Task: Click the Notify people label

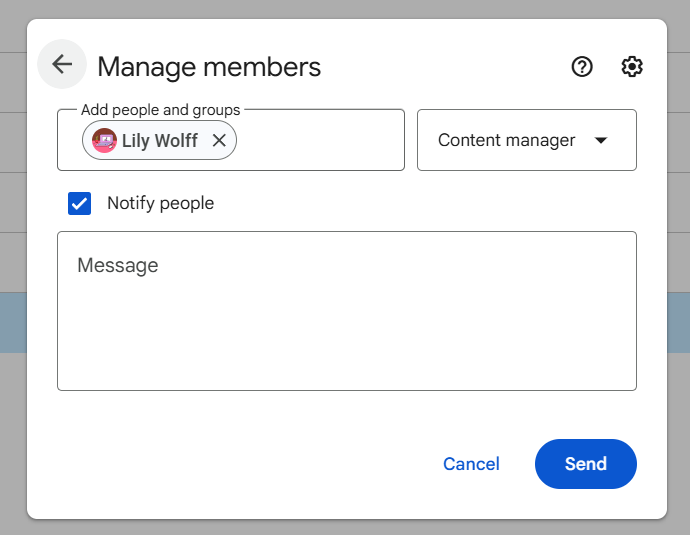Action: tap(161, 203)
